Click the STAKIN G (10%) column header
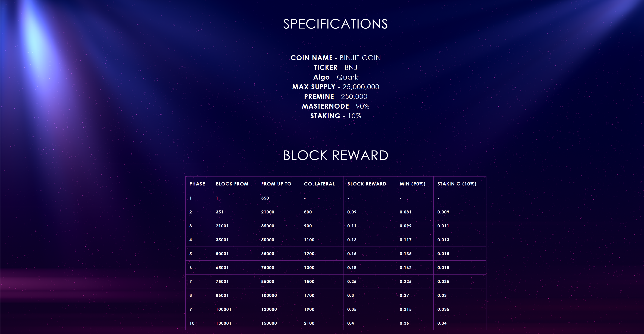The image size is (644, 334). [x=457, y=184]
